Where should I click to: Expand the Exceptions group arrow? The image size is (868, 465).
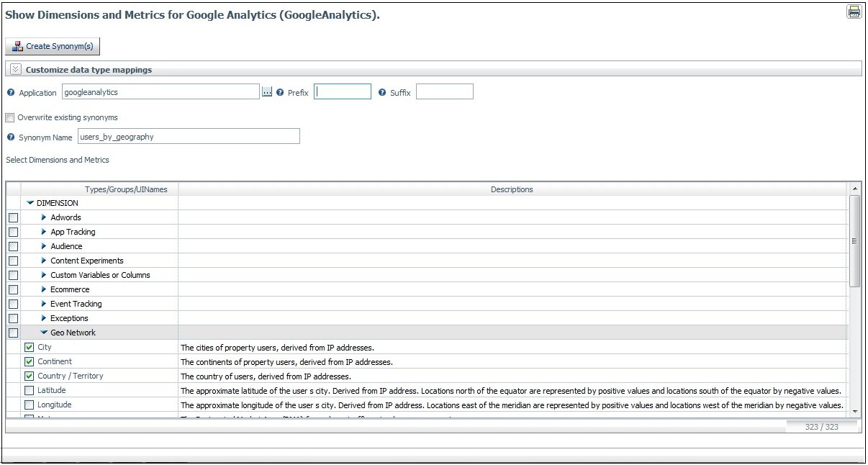44,318
